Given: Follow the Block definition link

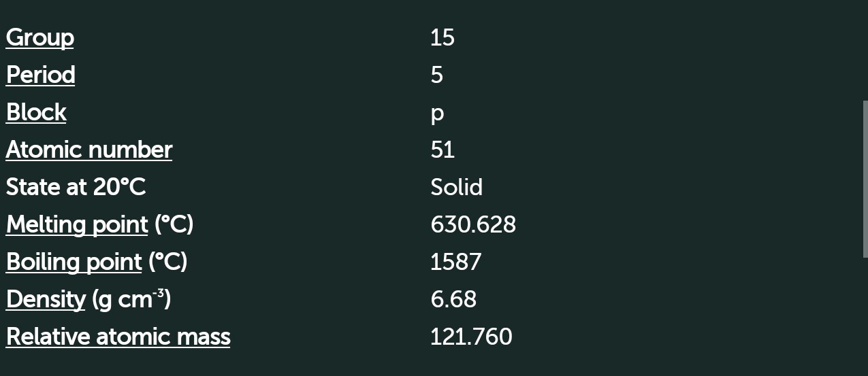Looking at the screenshot, I should (36, 112).
